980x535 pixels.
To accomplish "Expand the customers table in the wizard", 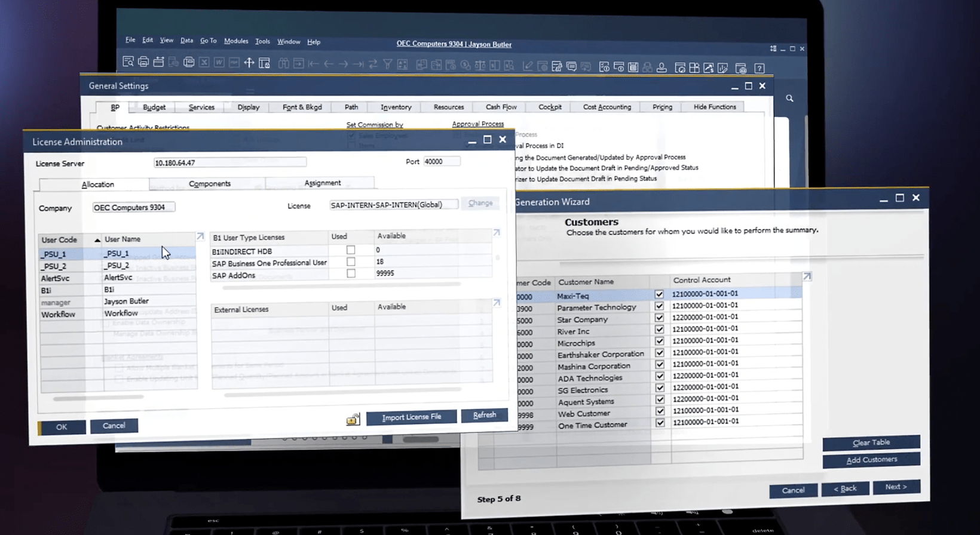I will [x=807, y=276].
